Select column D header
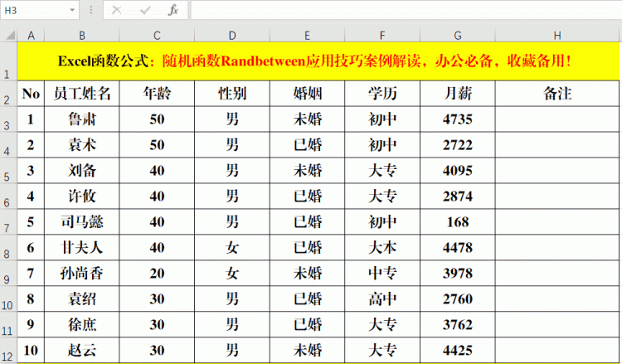This screenshot has height=364, width=622. (232, 36)
